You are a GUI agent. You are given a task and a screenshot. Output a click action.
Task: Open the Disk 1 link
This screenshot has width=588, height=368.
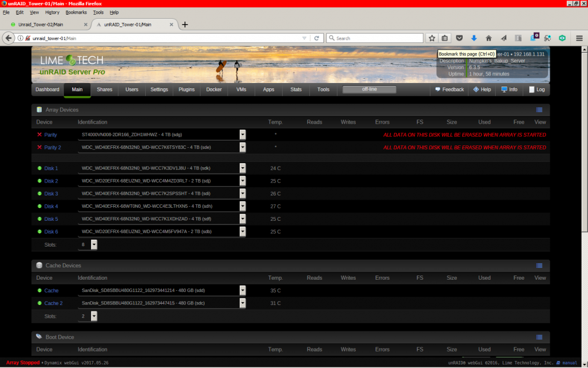(51, 168)
